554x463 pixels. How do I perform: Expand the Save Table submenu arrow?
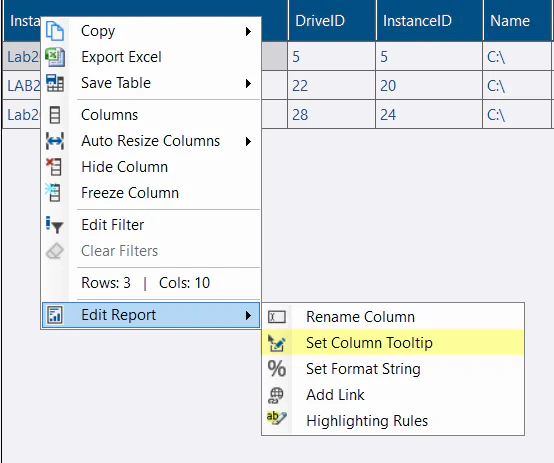coord(248,83)
